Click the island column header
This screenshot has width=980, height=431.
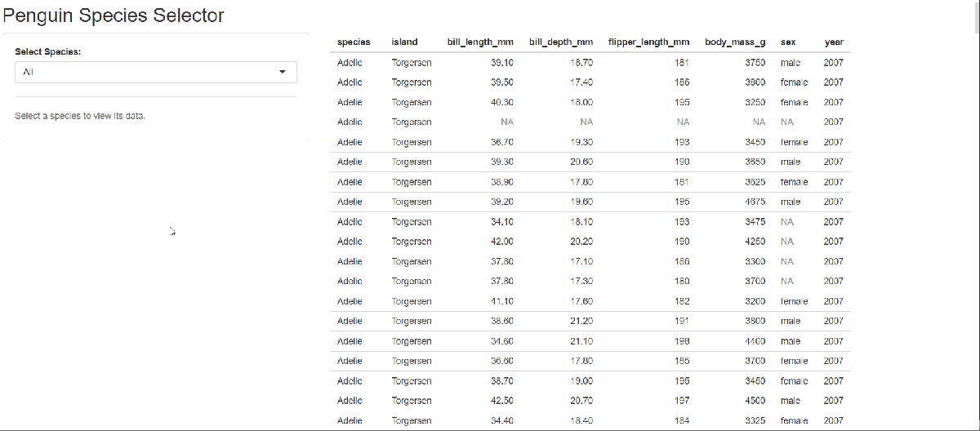pyautogui.click(x=404, y=42)
